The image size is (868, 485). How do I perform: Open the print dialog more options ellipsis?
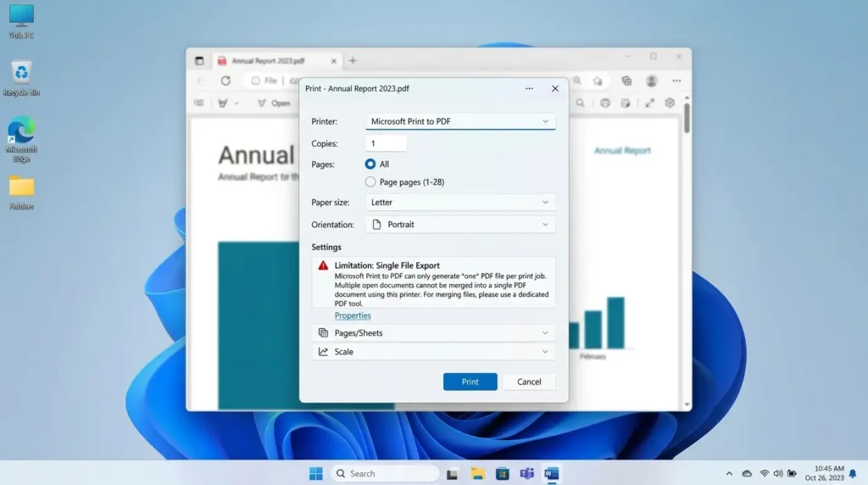click(x=529, y=88)
